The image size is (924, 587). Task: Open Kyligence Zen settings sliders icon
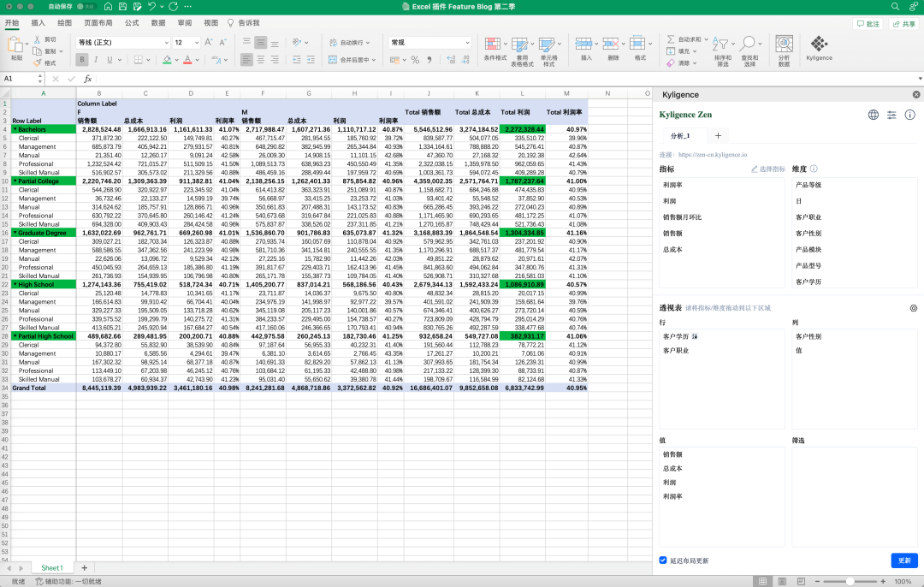click(891, 115)
